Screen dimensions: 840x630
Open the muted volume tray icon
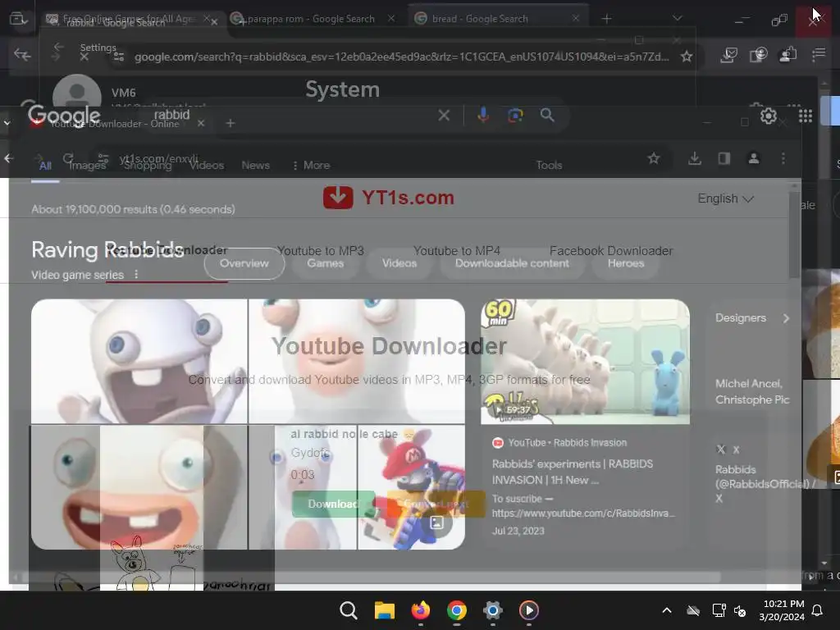740,610
